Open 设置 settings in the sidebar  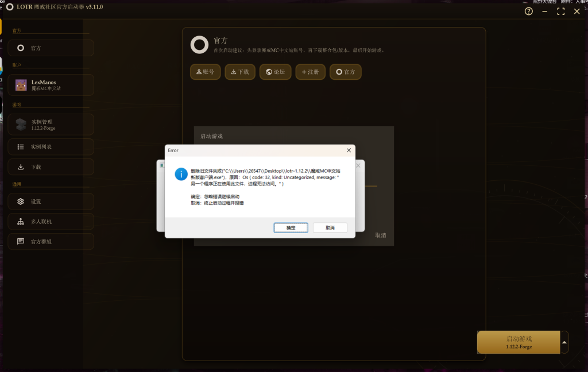point(51,201)
